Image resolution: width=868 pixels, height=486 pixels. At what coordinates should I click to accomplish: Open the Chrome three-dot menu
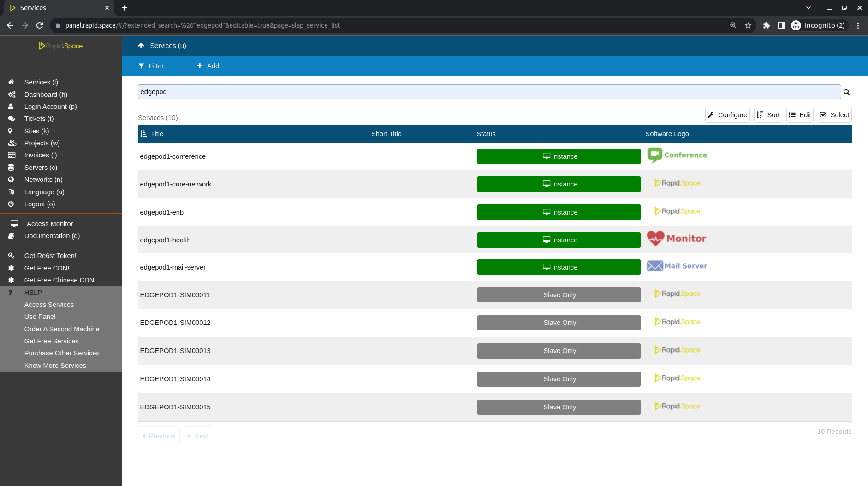(x=858, y=25)
